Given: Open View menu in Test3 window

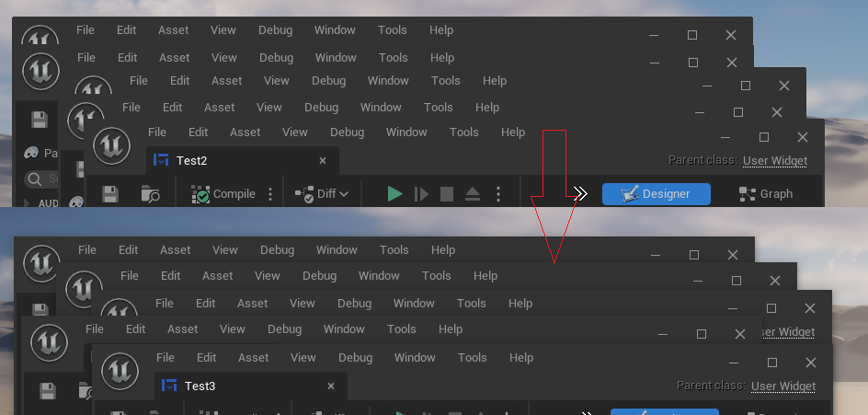Looking at the screenshot, I should pos(303,357).
